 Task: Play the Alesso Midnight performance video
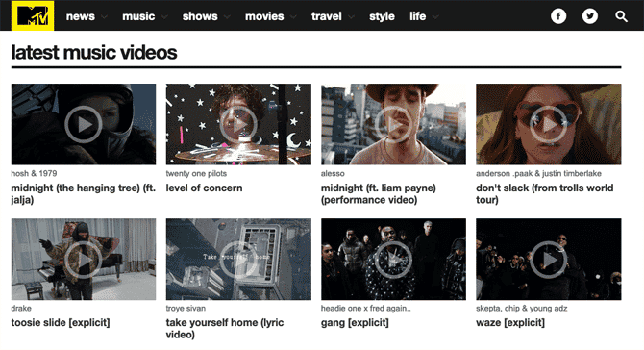click(393, 124)
